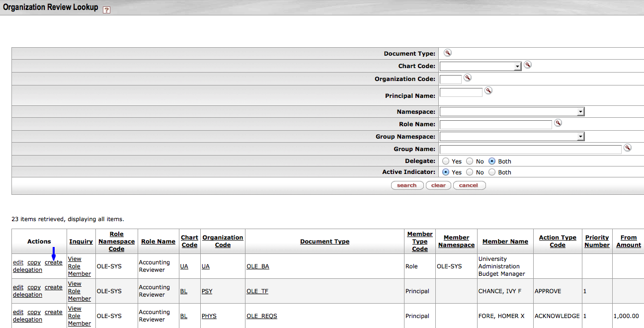Sort results by the Member Name column

505,242
